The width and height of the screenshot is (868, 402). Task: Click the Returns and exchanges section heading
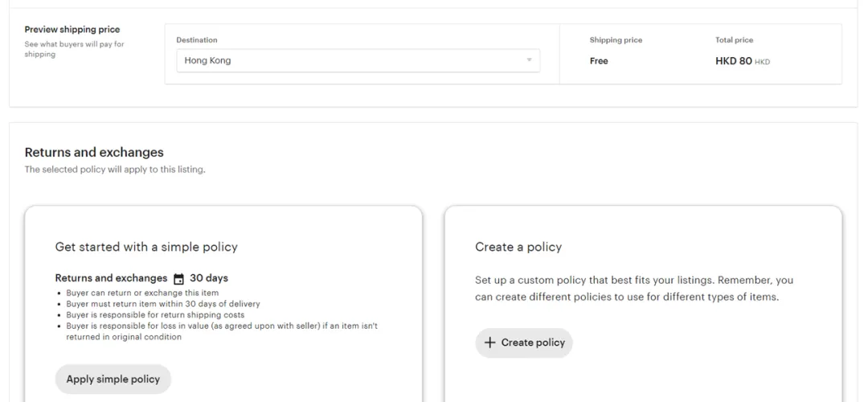pyautogui.click(x=94, y=152)
